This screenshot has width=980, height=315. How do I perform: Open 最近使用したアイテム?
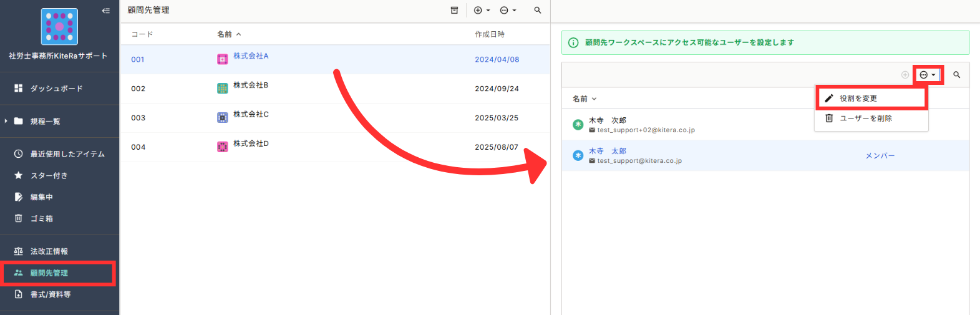67,154
